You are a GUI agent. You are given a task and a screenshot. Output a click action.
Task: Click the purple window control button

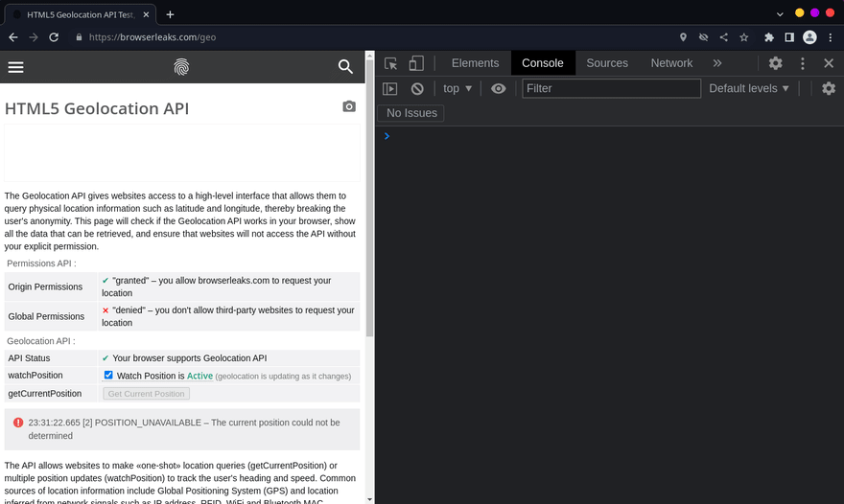(814, 12)
